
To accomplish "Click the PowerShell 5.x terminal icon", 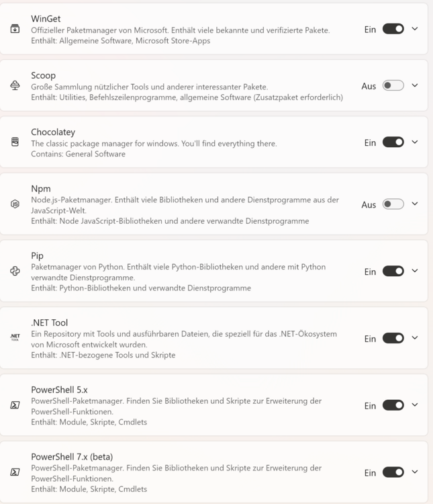I will 15,405.
